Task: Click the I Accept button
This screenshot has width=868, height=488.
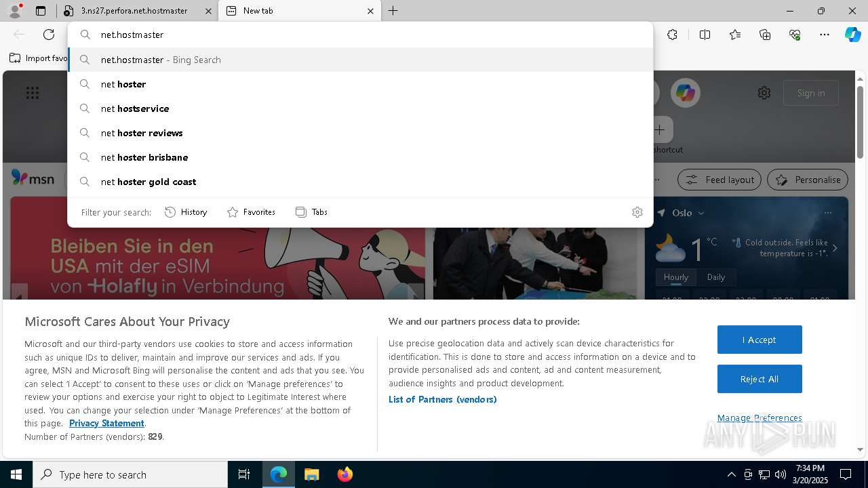Action: (x=759, y=340)
